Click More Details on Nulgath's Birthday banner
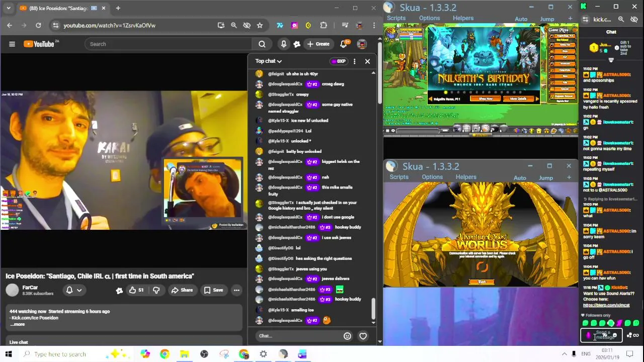The height and width of the screenshot is (362, 644). (x=518, y=99)
